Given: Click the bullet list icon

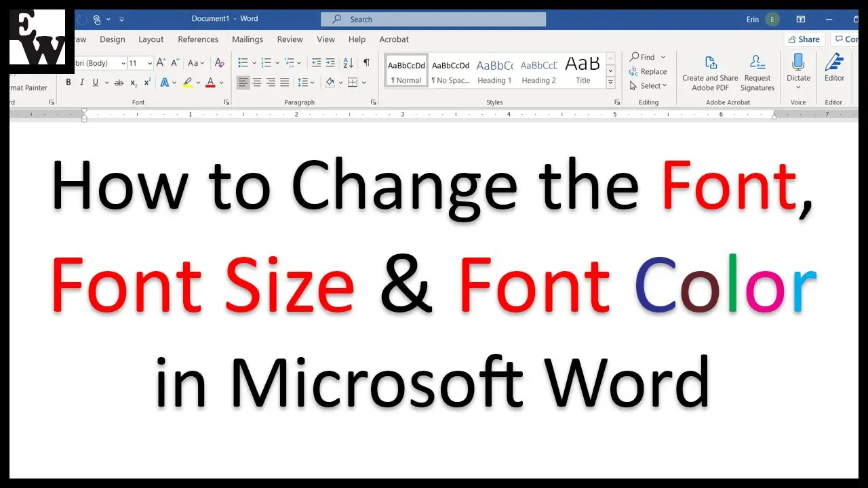Looking at the screenshot, I should click(x=243, y=63).
